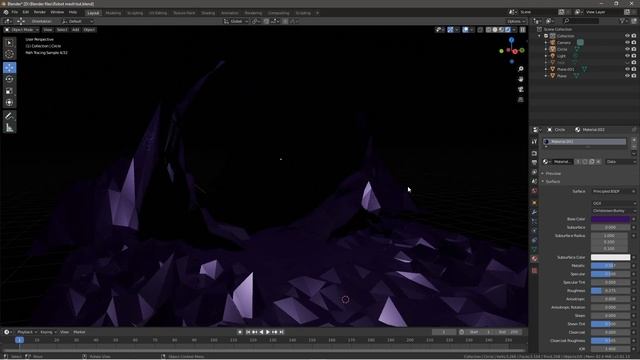Screen dimensions: 640x360
Task: Select the Measure tool
Action: (x=9, y=128)
